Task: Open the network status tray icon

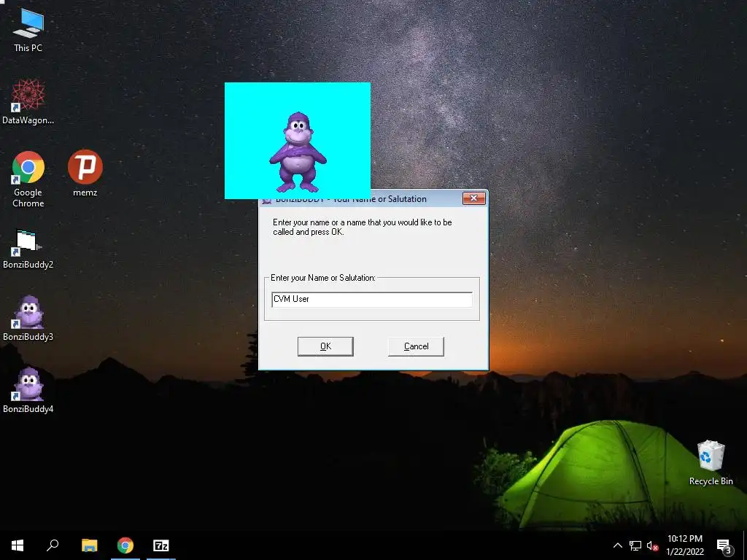Action: pos(635,545)
